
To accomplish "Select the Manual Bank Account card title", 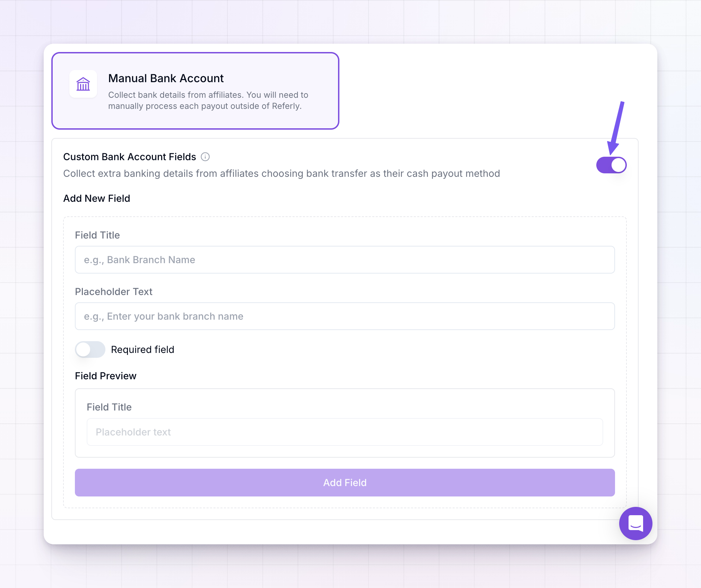I will pyautogui.click(x=166, y=78).
